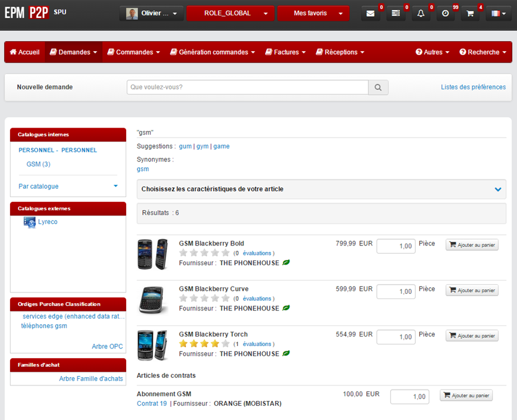Open the Autres menu
517x420 pixels.
click(432, 52)
